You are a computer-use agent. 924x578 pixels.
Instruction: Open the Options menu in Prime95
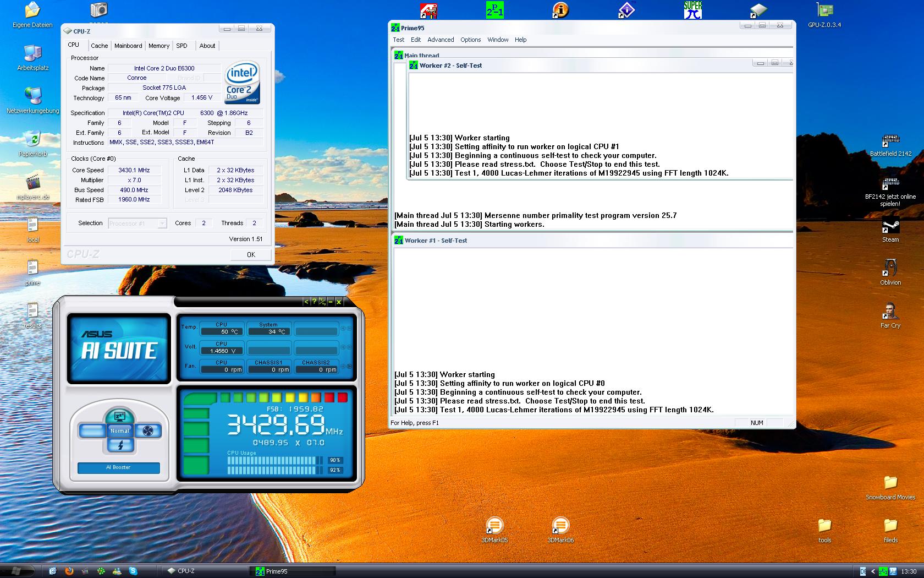tap(471, 40)
